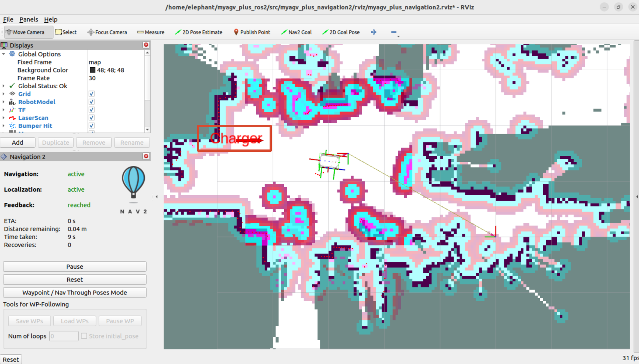Close the Displays panel
Image resolution: width=639 pixels, height=364 pixels.
tap(146, 45)
